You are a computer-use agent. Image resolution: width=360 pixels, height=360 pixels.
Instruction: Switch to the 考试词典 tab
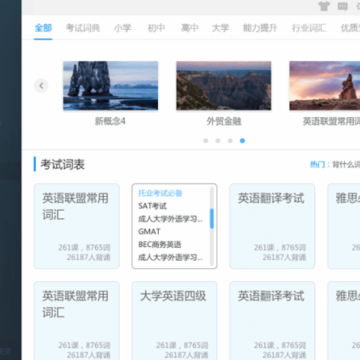click(x=83, y=28)
